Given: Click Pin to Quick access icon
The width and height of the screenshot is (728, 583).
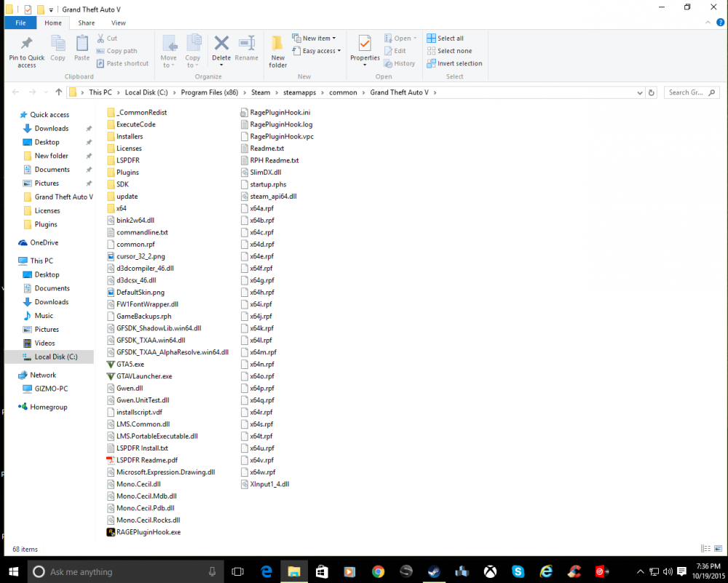Looking at the screenshot, I should coord(26,44).
